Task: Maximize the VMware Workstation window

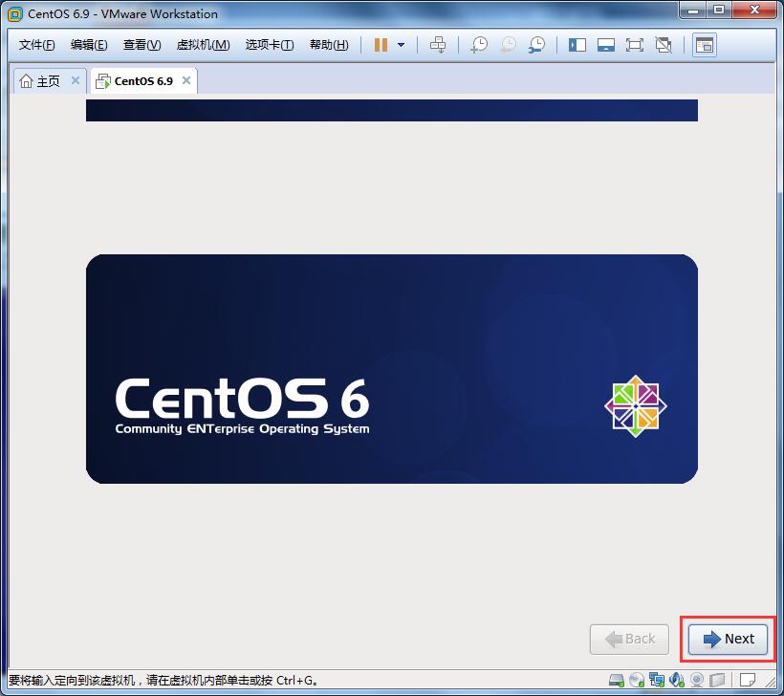Action: point(719,11)
